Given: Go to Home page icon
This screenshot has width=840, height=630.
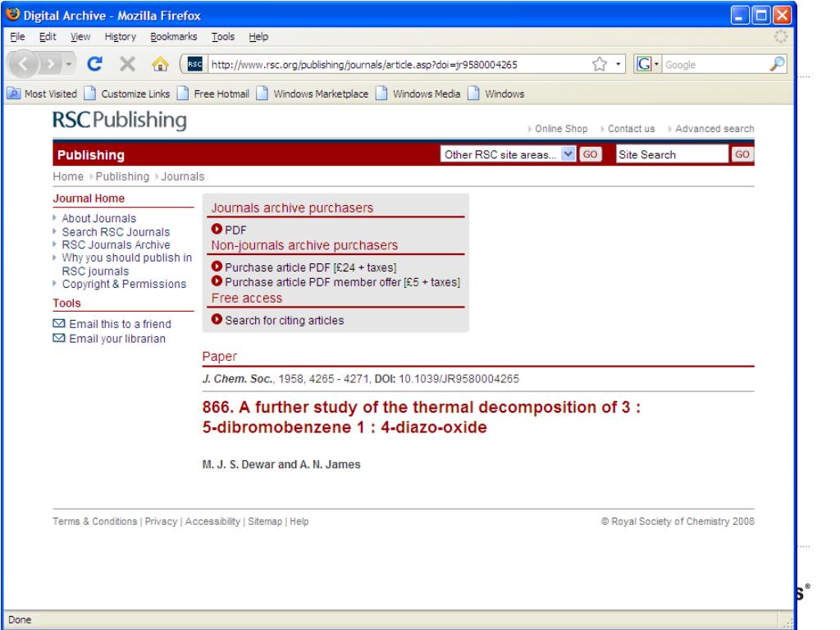Looking at the screenshot, I should (160, 64).
